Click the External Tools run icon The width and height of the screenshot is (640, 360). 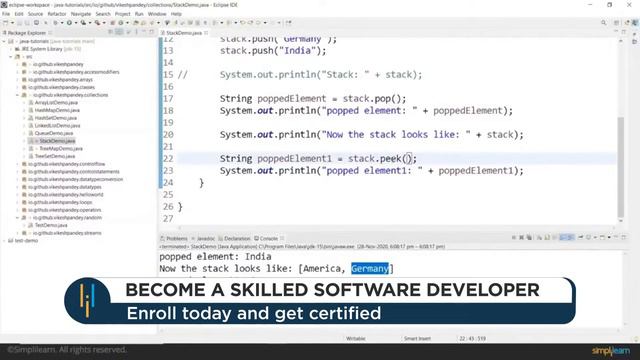point(97,23)
